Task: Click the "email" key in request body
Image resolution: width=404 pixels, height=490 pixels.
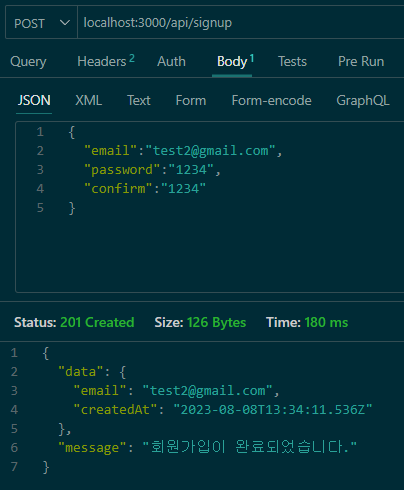Action: [x=110, y=151]
